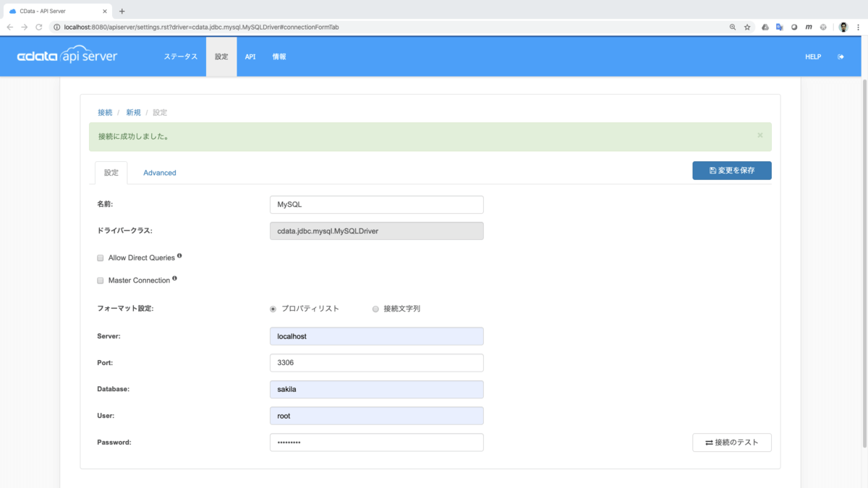Click the site info icon before the URL
This screenshot has height=488, width=868.
(x=56, y=27)
